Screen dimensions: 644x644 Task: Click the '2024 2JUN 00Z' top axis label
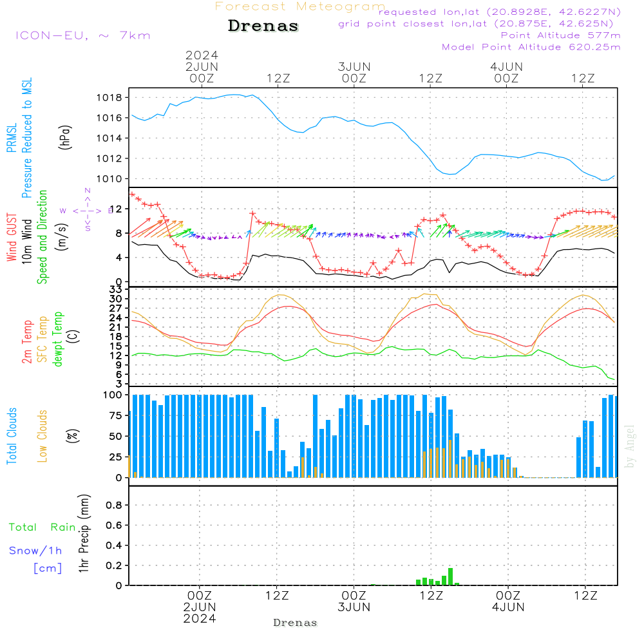[202, 66]
